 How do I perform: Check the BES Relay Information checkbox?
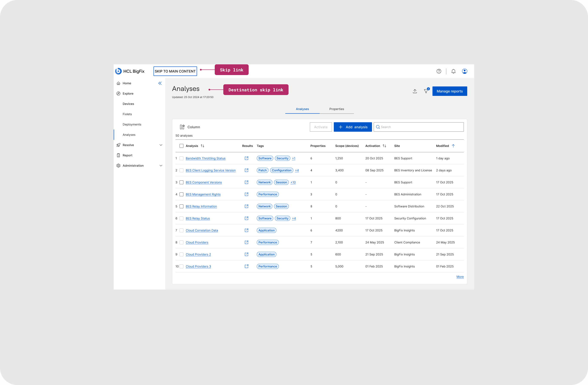click(x=181, y=206)
